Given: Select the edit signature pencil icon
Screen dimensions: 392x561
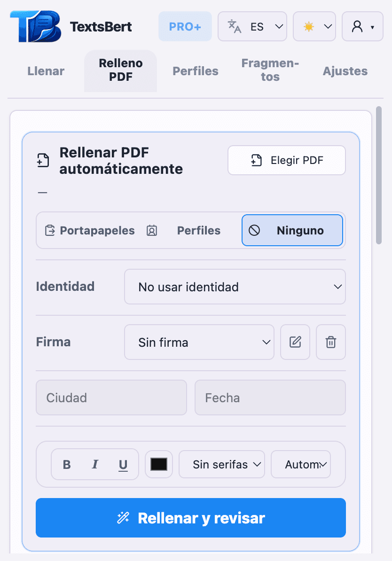Looking at the screenshot, I should coord(295,342).
